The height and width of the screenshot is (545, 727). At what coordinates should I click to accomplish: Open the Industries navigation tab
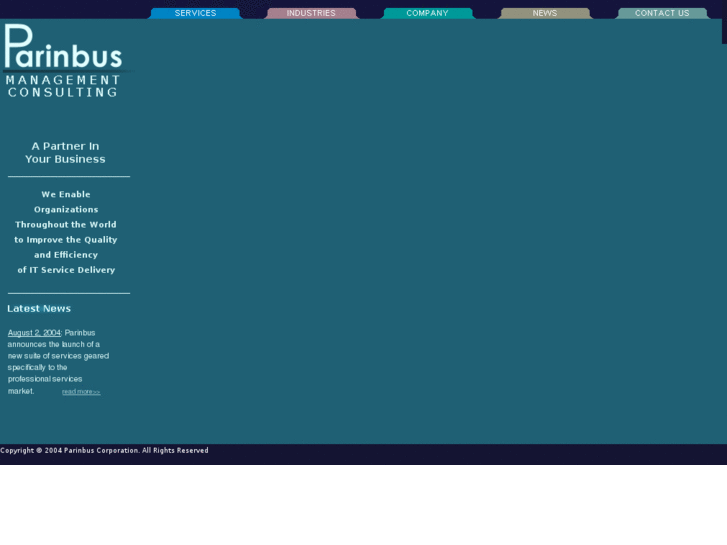(311, 13)
